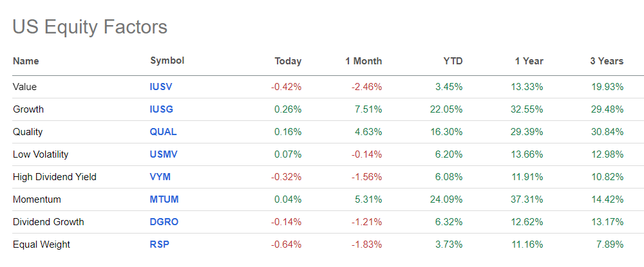
Task: Click the QUAL ticker link
Action: 163,132
